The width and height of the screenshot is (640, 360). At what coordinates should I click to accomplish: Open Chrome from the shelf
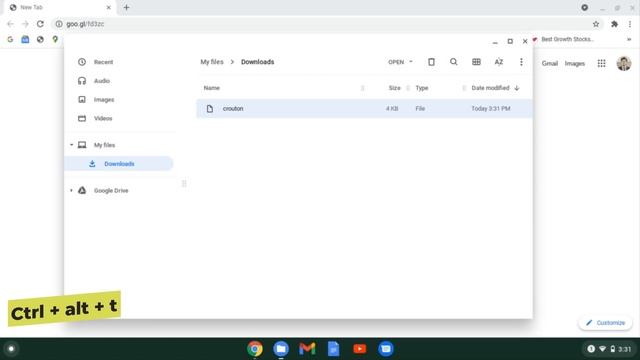255,349
